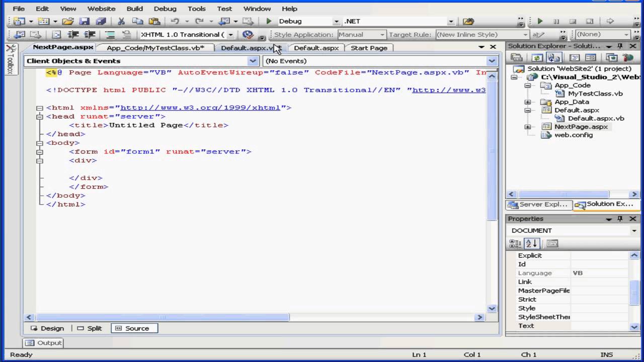The image size is (644, 362).
Task: Switch to Design view
Action: 47,328
